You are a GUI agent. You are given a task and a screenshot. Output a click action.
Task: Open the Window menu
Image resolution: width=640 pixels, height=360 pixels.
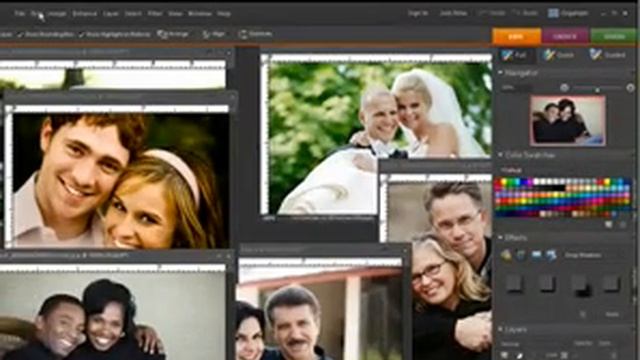point(200,14)
